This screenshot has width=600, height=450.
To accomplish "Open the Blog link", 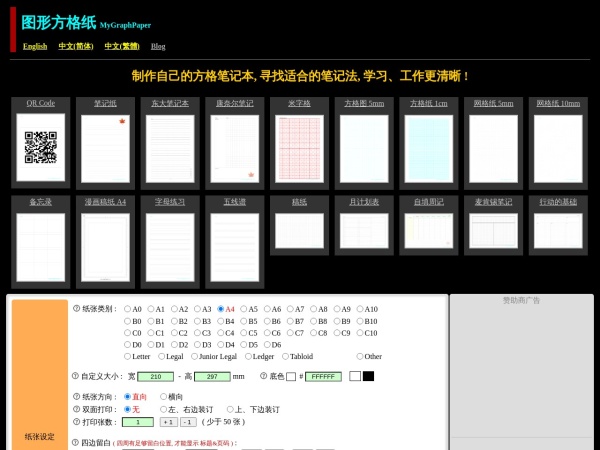I will (x=158, y=46).
